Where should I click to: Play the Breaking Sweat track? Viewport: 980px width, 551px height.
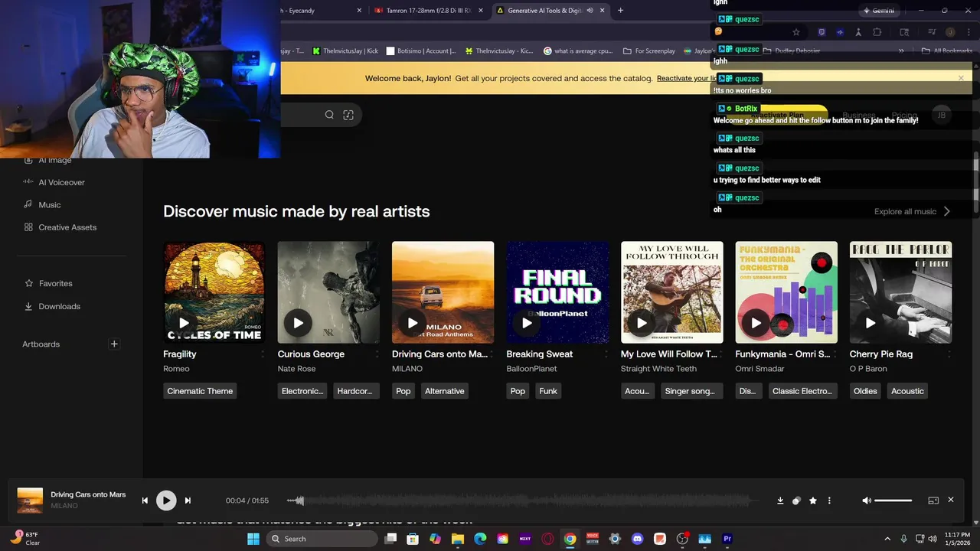[x=527, y=323]
